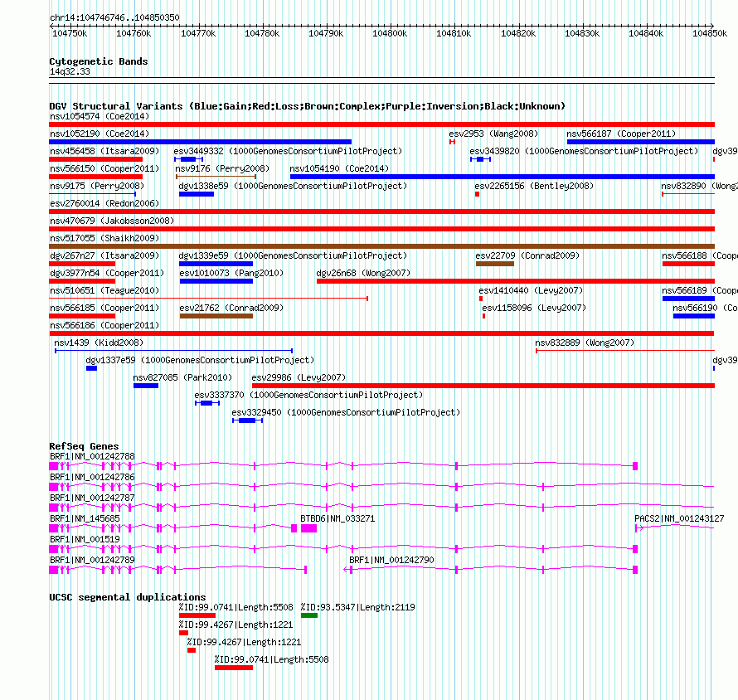Click the esv2760014 (Redon2006) label
This screenshot has height=700, width=738.
coord(104,203)
